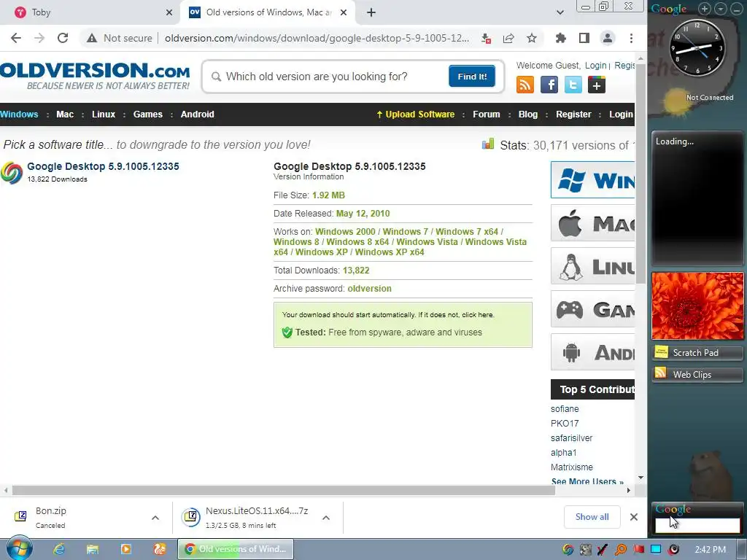Click the red flag Action Center tray icon
The width and height of the screenshot is (747, 560).
(x=638, y=550)
